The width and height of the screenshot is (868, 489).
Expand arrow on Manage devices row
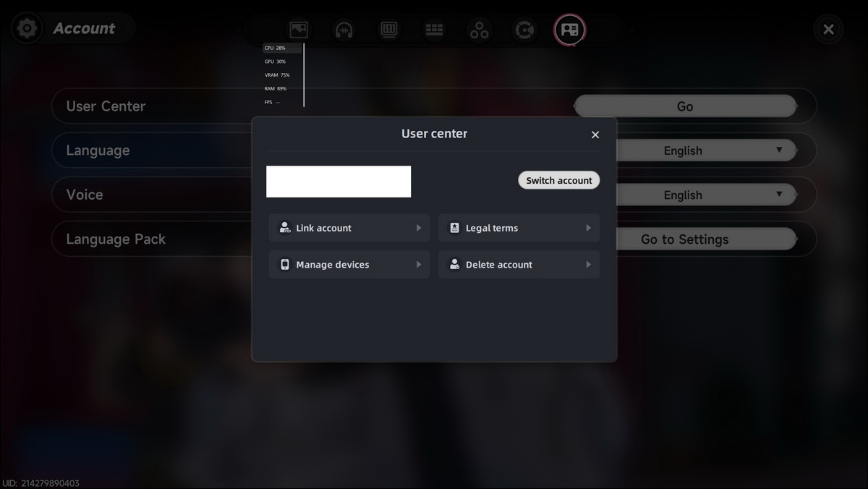[419, 265]
